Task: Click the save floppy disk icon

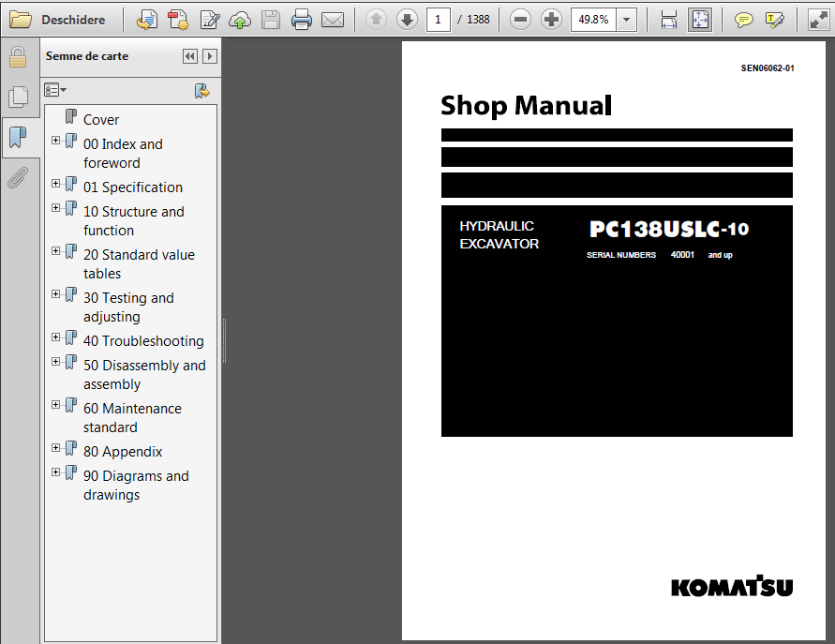Action: pyautogui.click(x=271, y=20)
